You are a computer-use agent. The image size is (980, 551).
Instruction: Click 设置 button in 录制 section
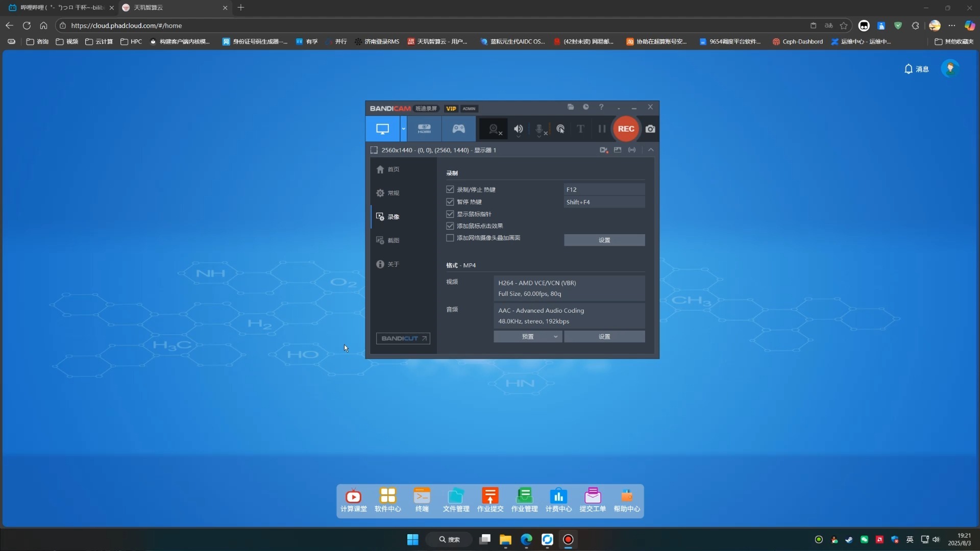point(604,240)
